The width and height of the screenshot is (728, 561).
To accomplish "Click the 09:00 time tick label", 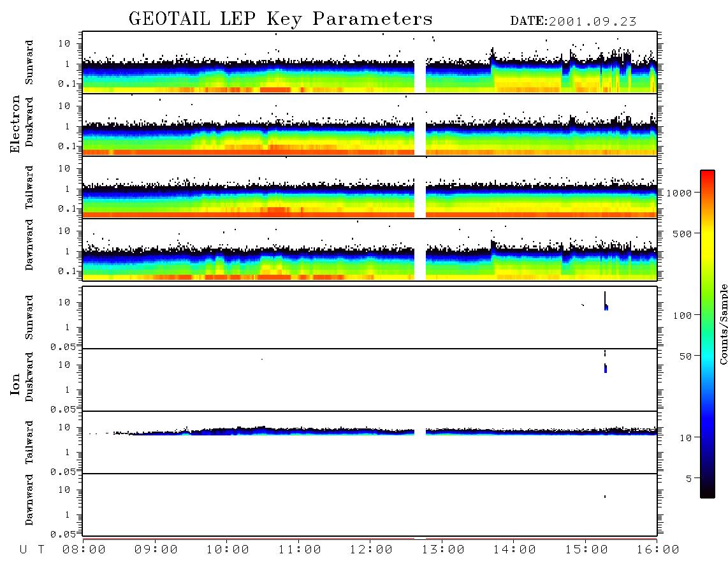I will 156,550.
